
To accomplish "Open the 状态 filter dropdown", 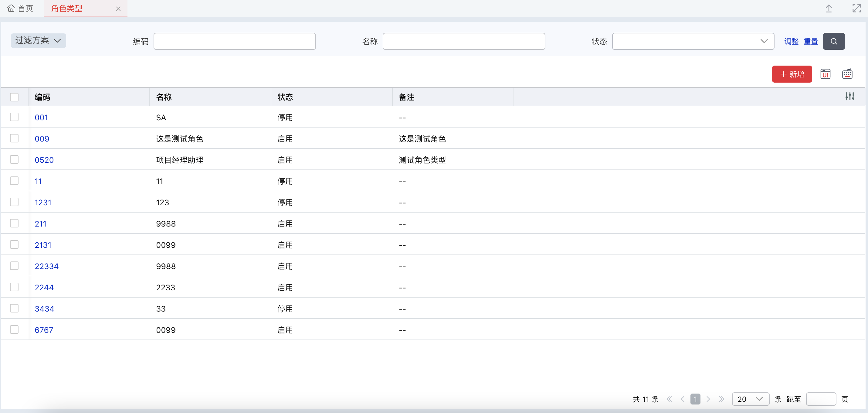I will point(693,41).
